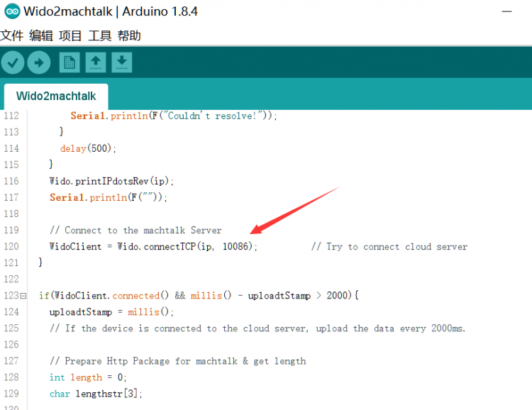Click the value 2000 in the if condition
The width and height of the screenshot is (532, 410).
pyautogui.click(x=337, y=295)
